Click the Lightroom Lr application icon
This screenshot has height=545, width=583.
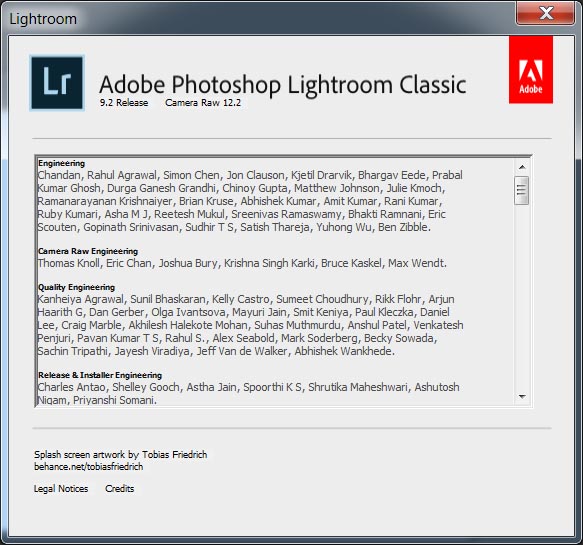[x=57, y=83]
